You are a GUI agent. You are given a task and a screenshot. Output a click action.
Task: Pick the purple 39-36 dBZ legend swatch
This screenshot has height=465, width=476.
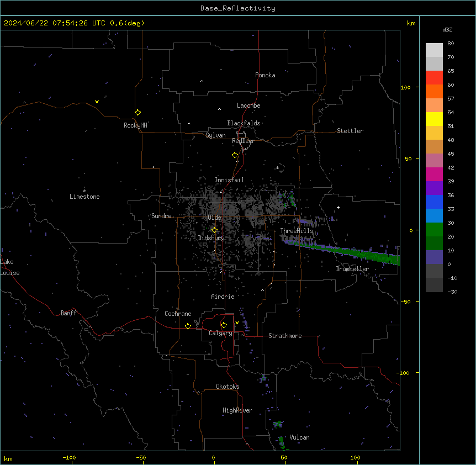tap(434, 188)
